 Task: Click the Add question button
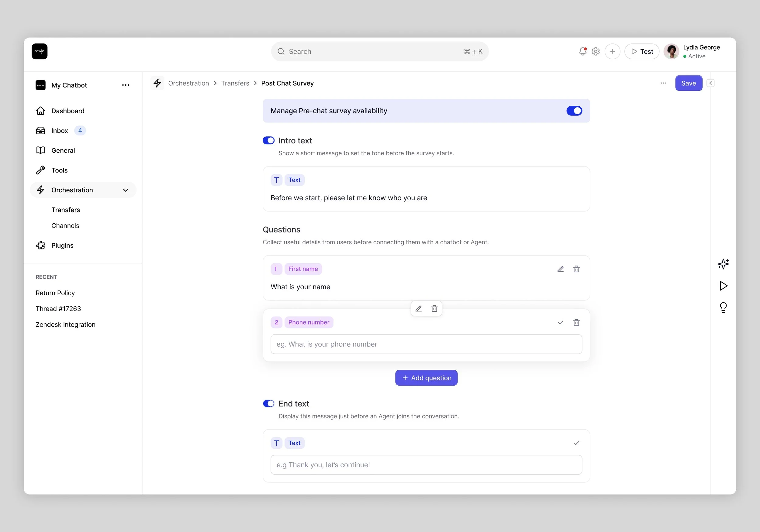pyautogui.click(x=426, y=378)
